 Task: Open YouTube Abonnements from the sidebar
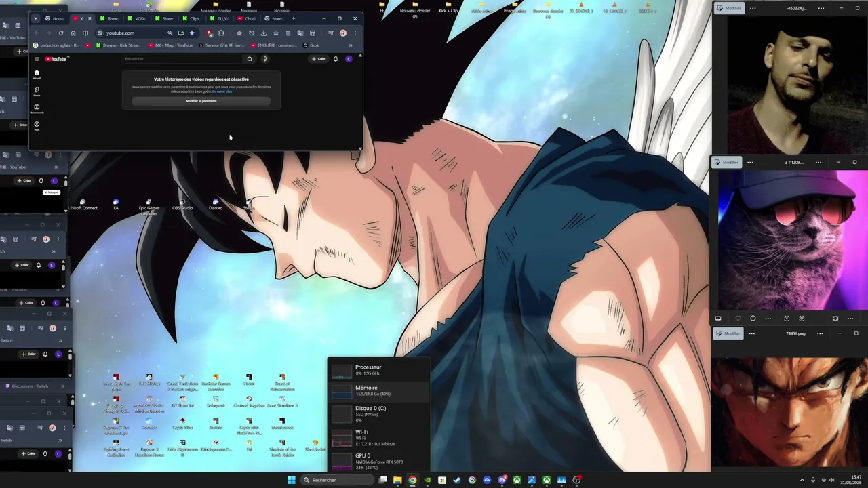coord(37,108)
